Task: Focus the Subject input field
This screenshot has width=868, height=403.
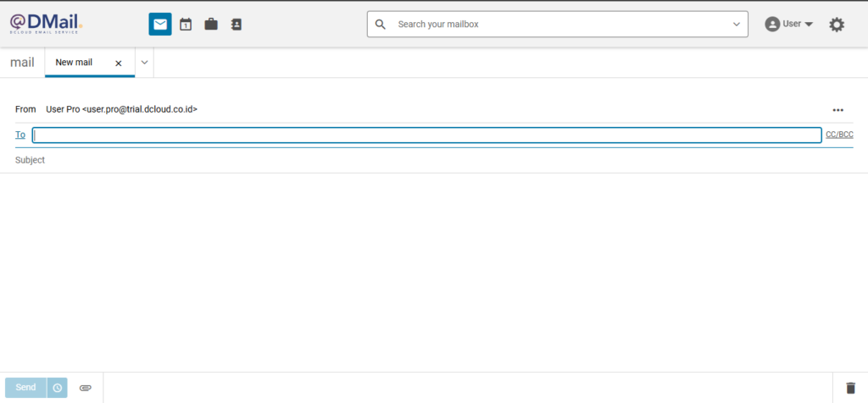Action: tap(424, 160)
